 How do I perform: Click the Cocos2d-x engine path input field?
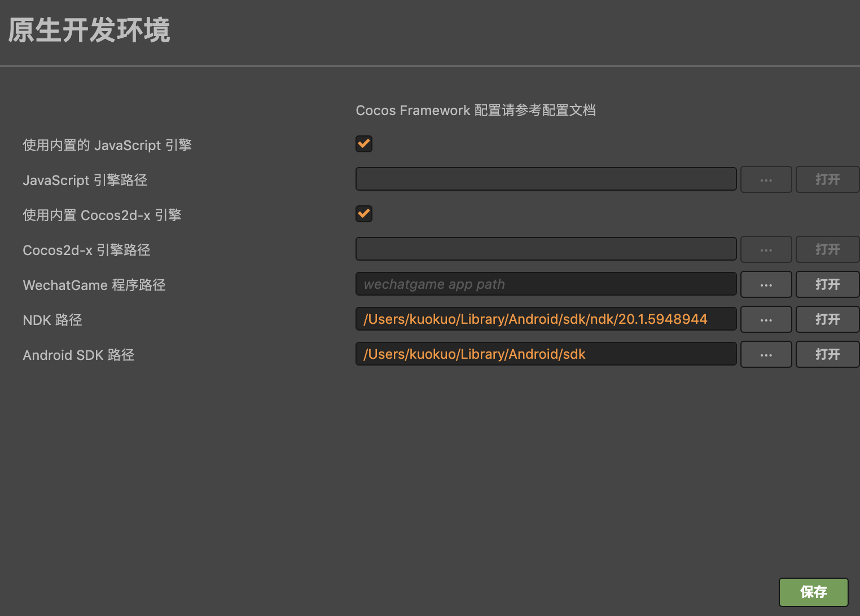[546, 249]
